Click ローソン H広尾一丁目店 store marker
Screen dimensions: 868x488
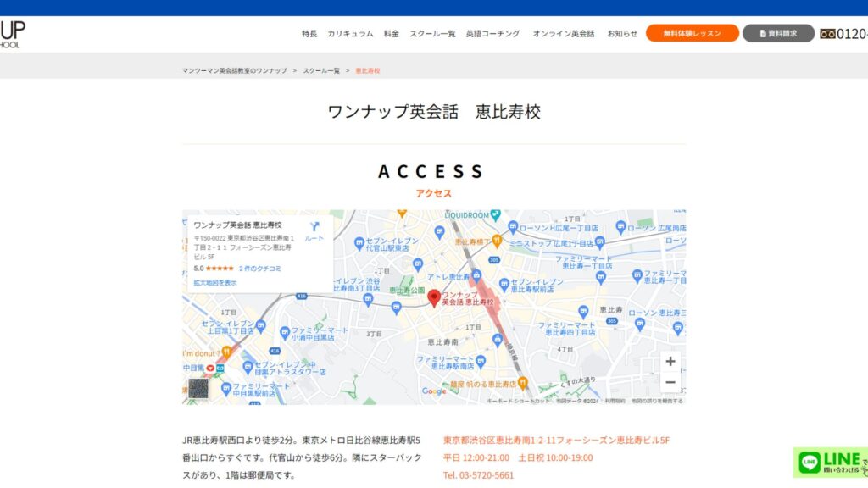[513, 226]
